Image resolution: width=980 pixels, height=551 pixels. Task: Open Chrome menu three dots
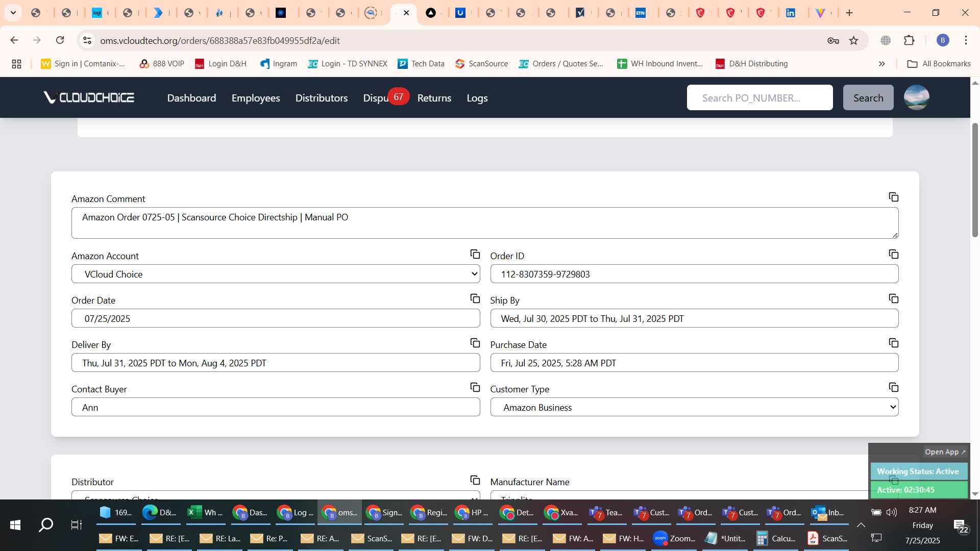(x=966, y=40)
